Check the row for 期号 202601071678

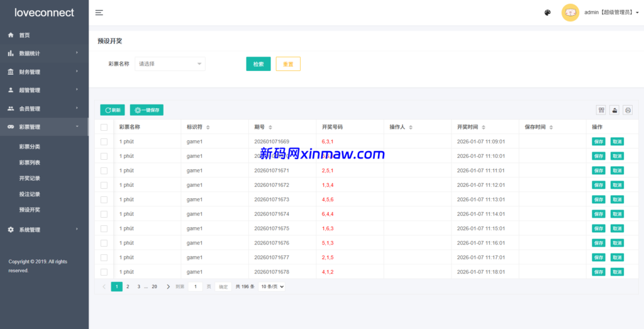[x=104, y=272]
